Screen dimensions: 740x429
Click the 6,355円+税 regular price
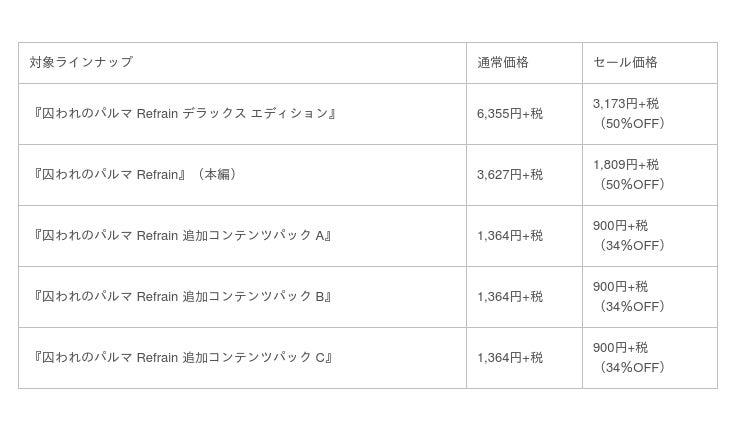click(x=510, y=114)
